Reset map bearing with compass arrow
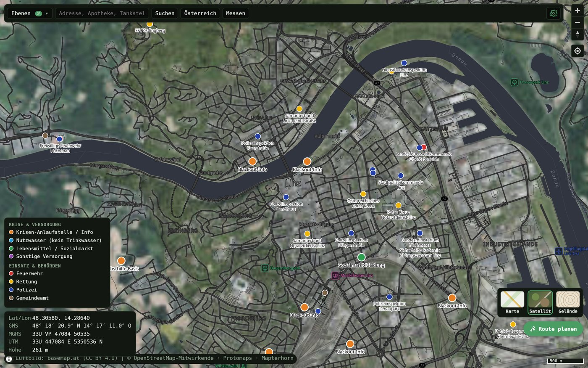The width and height of the screenshot is (588, 368). [x=577, y=34]
